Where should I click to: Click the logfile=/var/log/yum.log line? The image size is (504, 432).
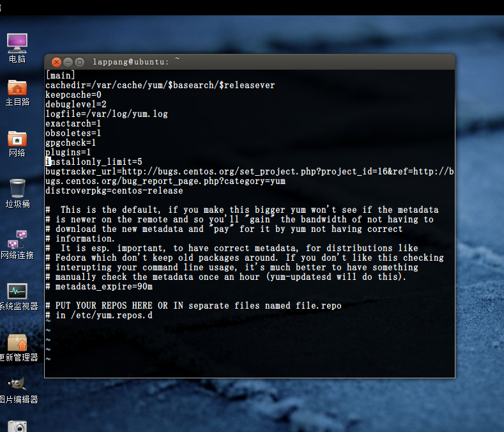(107, 114)
